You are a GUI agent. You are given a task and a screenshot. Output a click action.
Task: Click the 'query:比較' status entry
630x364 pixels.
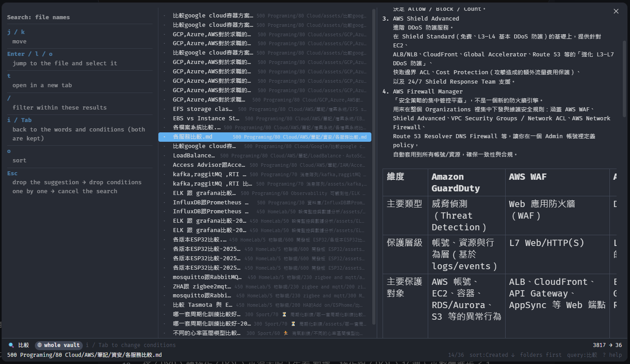(582, 355)
